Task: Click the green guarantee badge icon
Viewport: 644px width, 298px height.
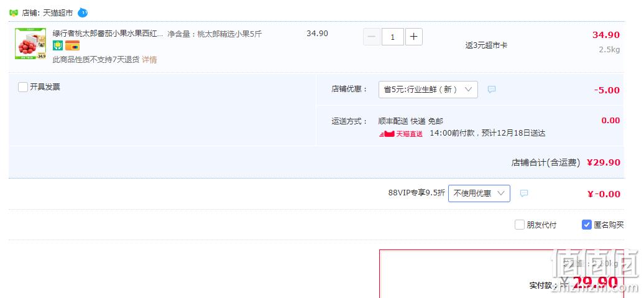Action: [58, 45]
